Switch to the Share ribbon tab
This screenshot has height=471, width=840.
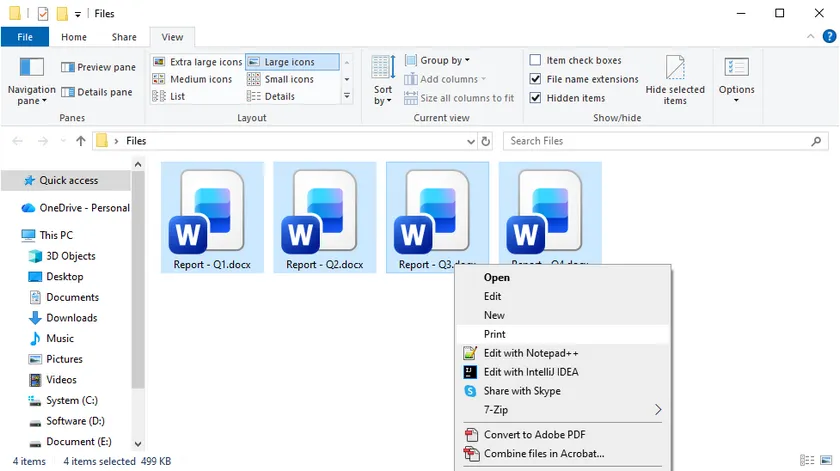124,37
